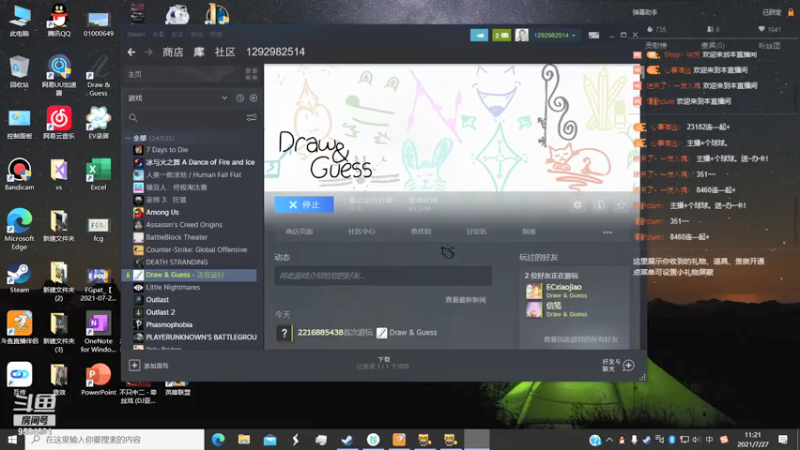Select Outlast 2 in library

[160, 312]
